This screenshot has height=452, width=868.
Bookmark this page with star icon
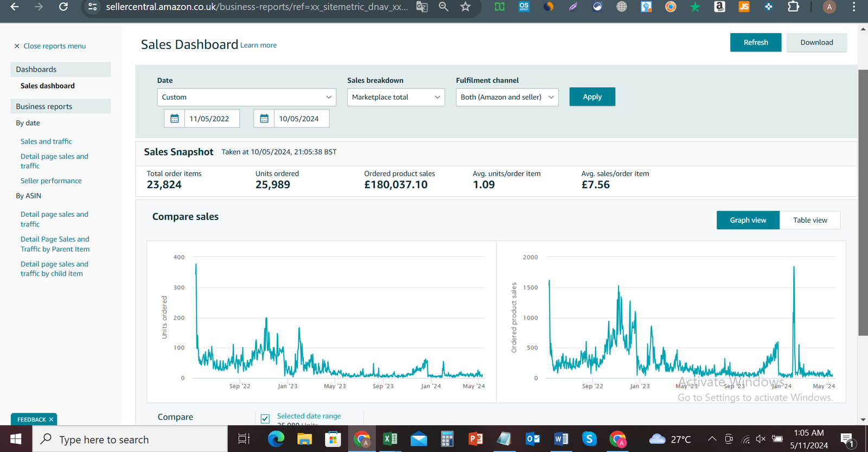coord(465,7)
